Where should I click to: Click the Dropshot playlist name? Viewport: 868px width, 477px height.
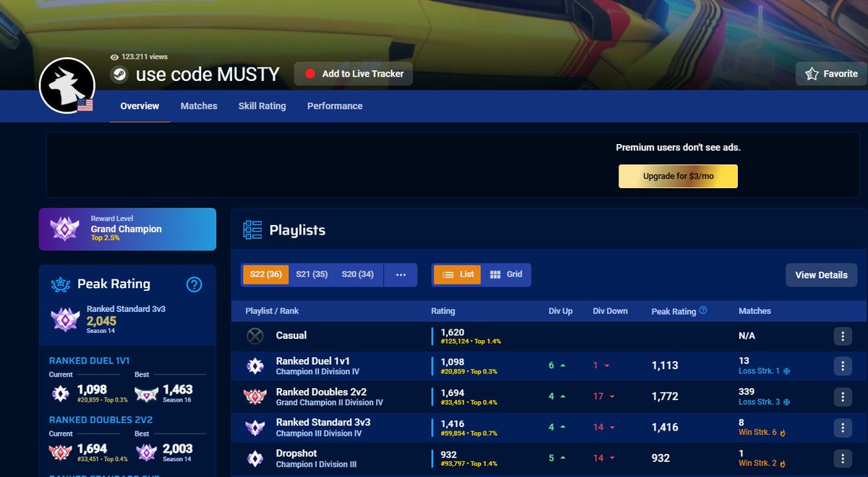[x=297, y=453]
